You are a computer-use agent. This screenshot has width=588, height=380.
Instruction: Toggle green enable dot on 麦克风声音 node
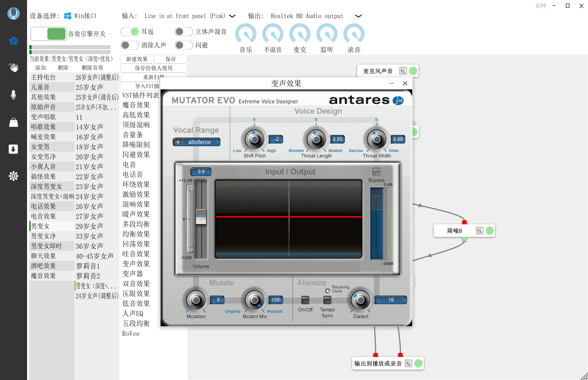point(413,71)
